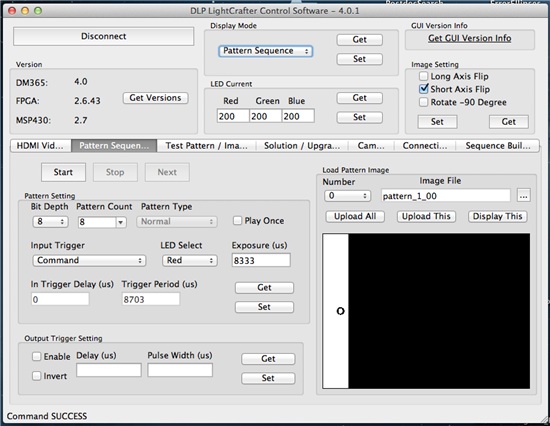Image resolution: width=550 pixels, height=426 pixels.
Task: Tick the Output Trigger Invert checkbox
Action: click(36, 376)
